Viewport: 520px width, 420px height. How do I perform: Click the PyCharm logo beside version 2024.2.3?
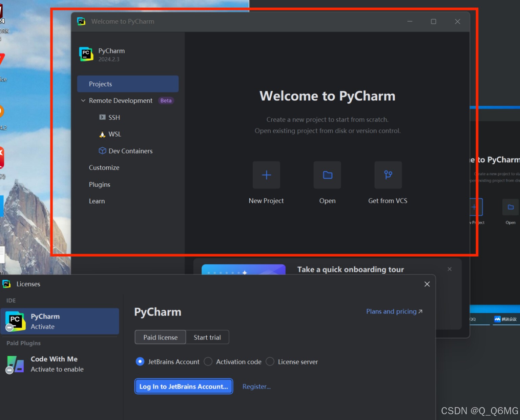click(86, 54)
